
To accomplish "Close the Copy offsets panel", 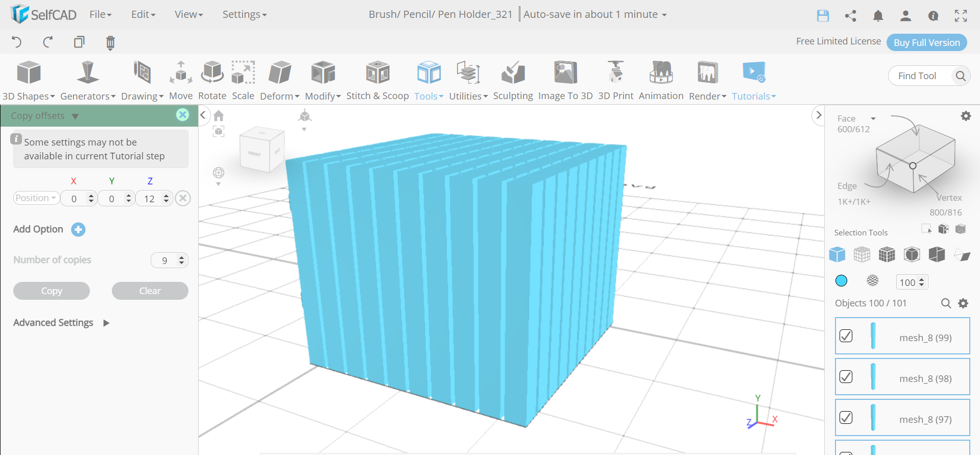I will [182, 115].
